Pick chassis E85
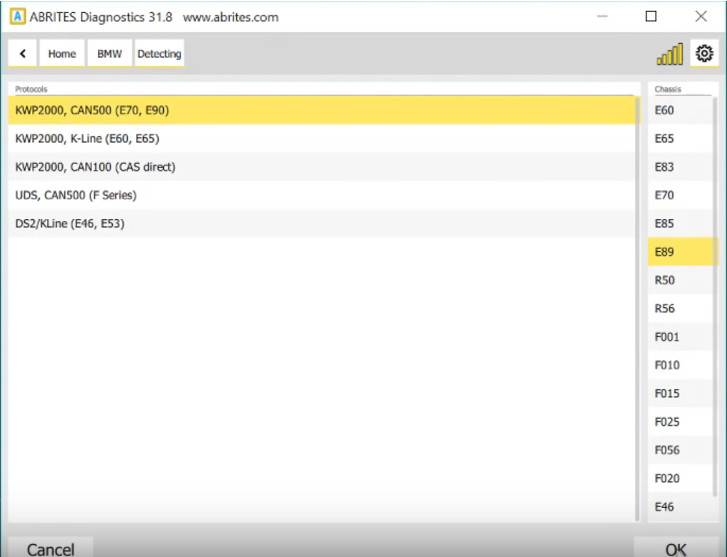The height and width of the screenshot is (557, 727). point(680,224)
